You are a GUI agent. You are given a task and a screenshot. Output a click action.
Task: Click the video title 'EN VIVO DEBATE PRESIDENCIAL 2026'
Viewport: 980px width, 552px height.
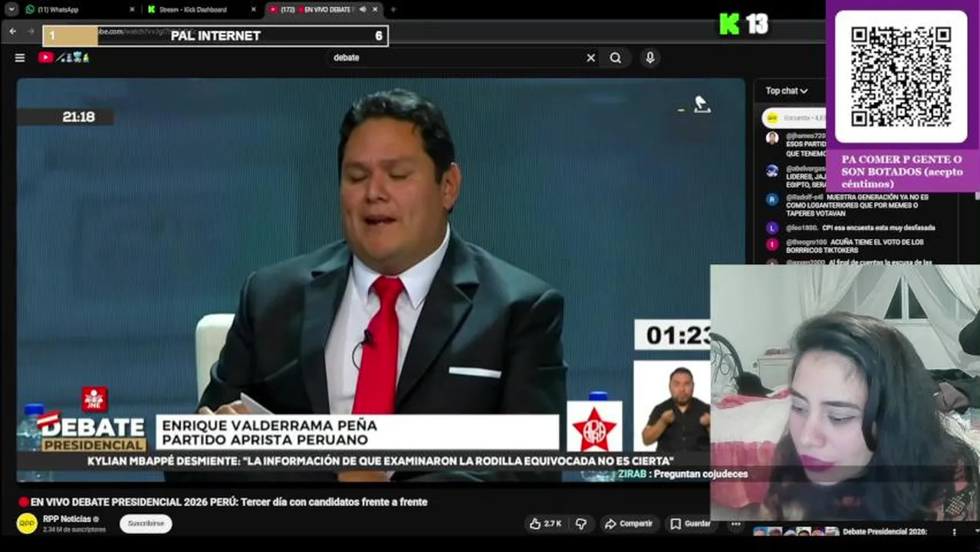229,502
